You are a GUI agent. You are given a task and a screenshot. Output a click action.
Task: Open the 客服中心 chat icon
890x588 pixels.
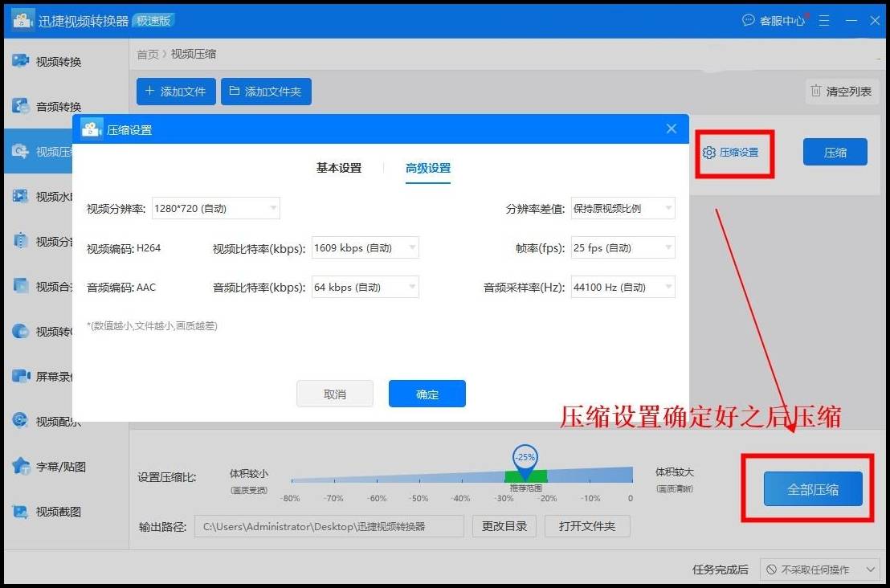pos(749,20)
